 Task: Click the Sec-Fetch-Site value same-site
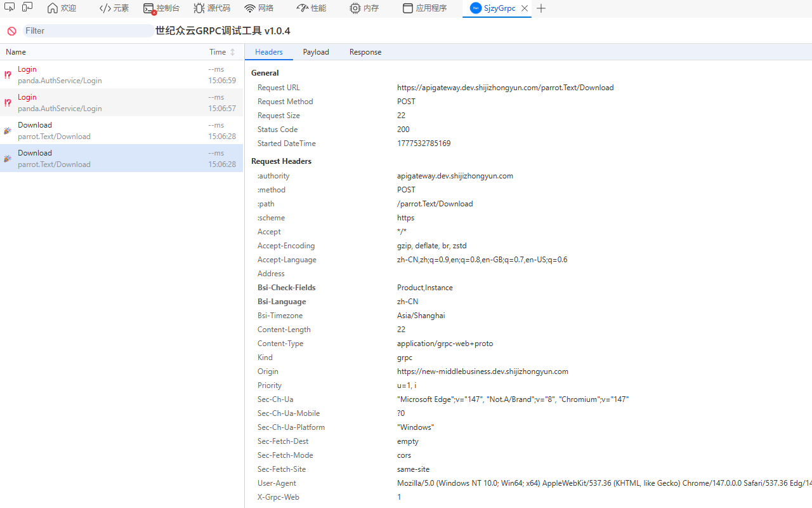click(413, 469)
